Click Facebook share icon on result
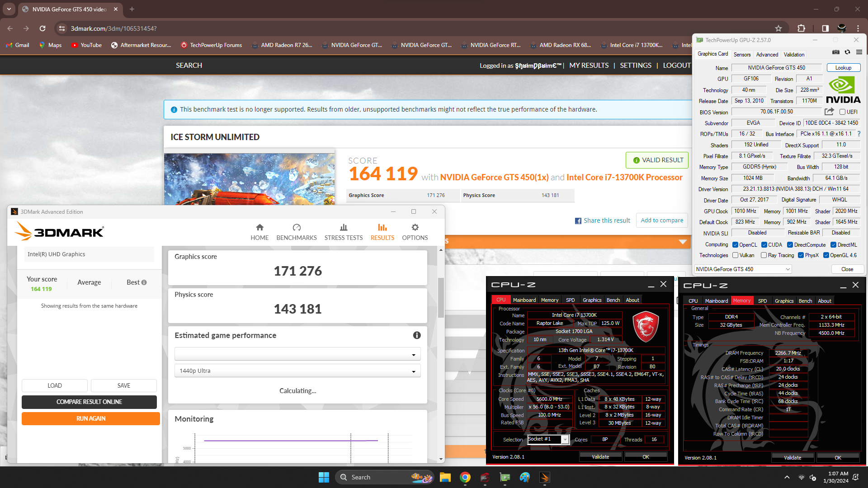868x488 pixels. coord(578,221)
